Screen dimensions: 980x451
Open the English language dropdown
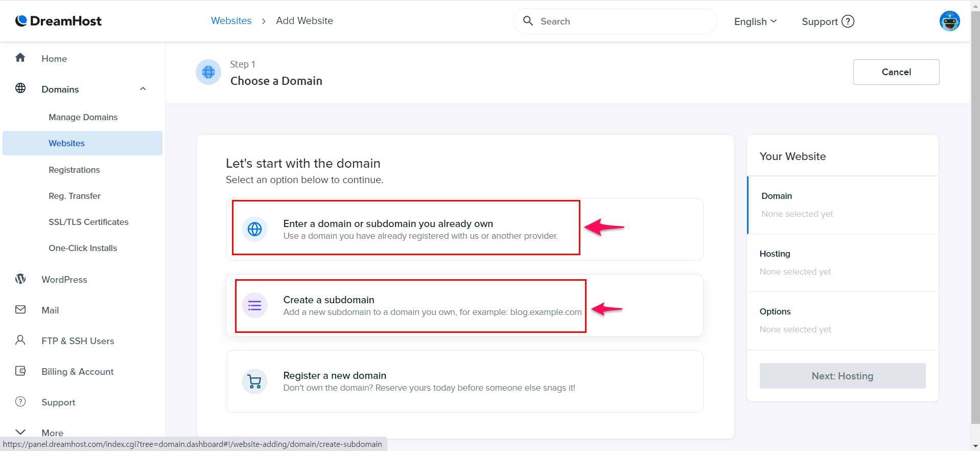755,21
